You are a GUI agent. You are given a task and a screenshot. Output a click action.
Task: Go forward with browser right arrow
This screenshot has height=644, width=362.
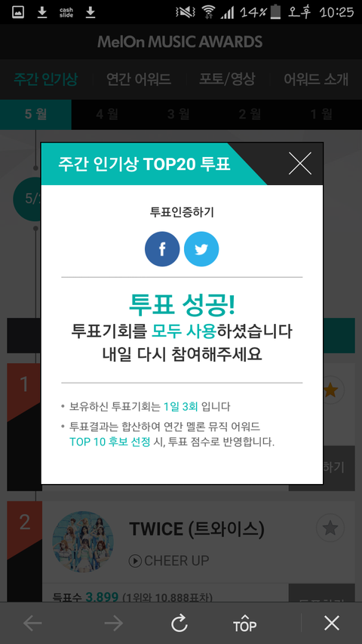[114, 624]
